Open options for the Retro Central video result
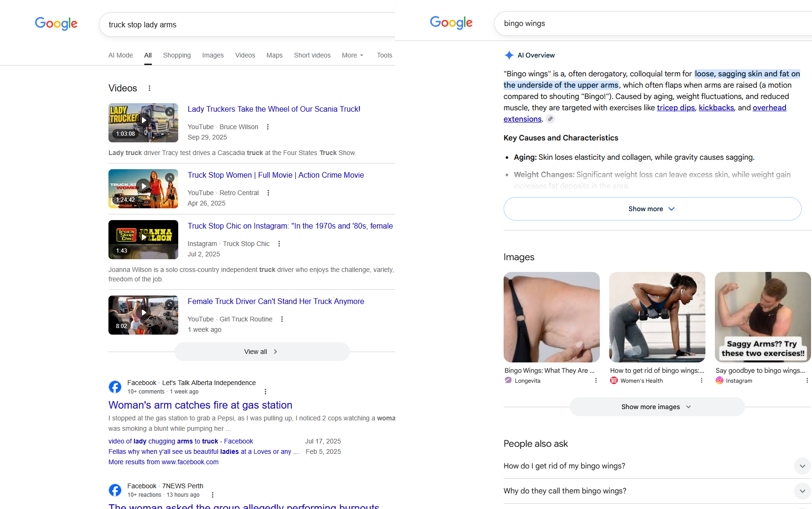812x509 pixels. click(268, 193)
